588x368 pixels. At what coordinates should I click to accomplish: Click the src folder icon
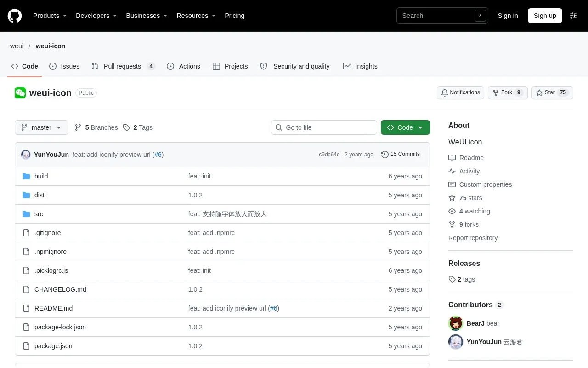[26, 214]
